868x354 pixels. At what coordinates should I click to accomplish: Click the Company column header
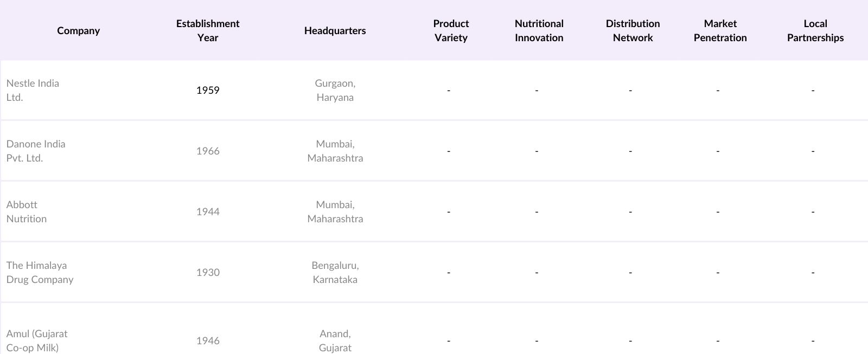click(79, 30)
